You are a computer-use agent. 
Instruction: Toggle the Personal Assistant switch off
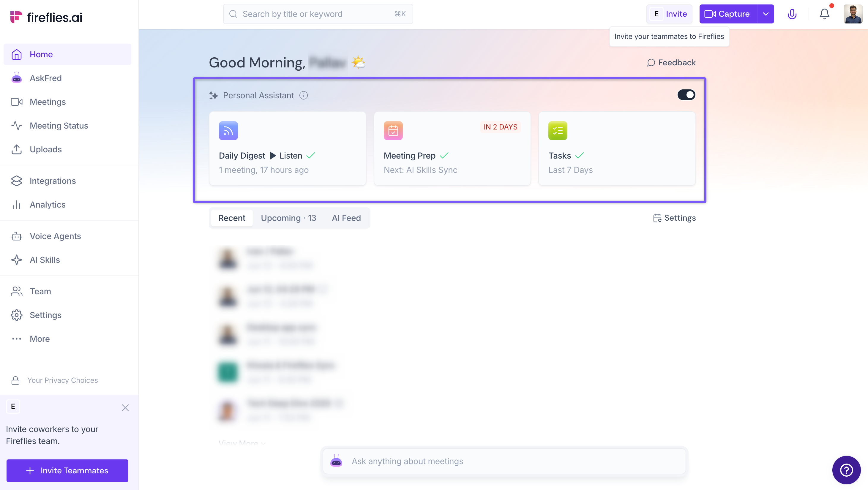coord(686,95)
